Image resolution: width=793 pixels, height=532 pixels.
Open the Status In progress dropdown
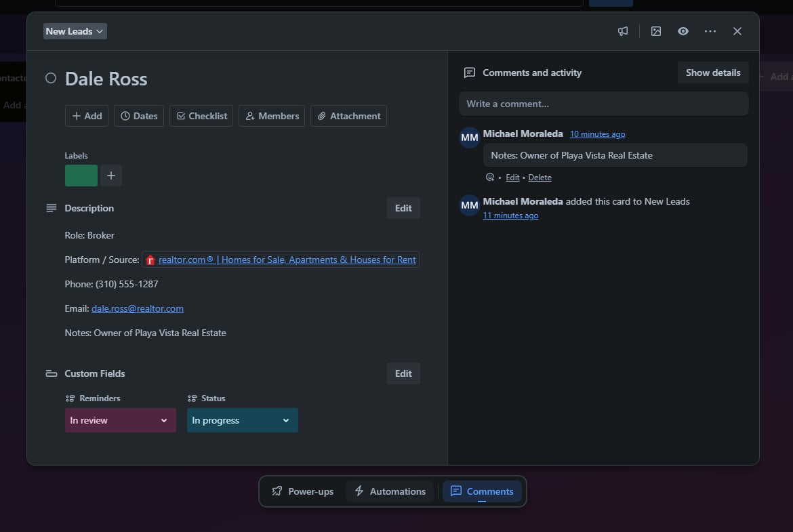(242, 420)
